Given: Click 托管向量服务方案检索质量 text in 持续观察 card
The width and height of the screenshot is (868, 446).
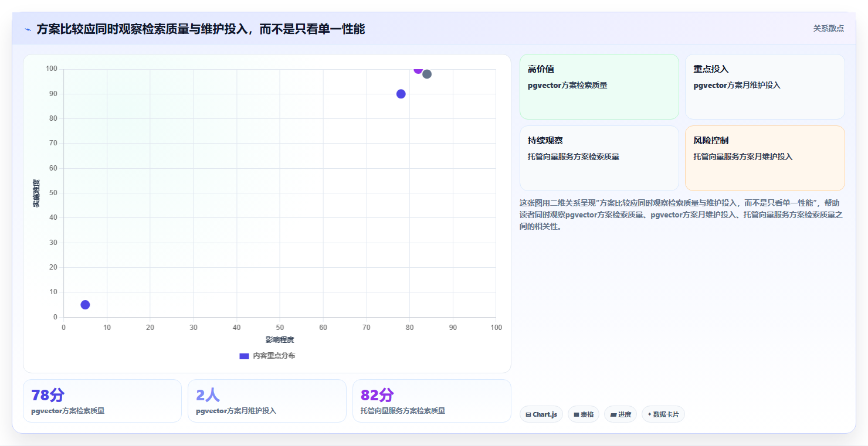Looking at the screenshot, I should pos(573,156).
